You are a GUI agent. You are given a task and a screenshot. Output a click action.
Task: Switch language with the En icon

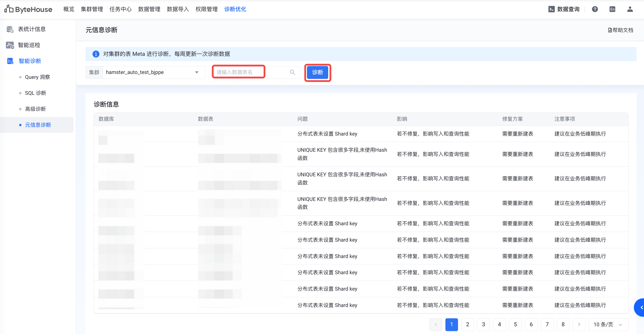612,9
